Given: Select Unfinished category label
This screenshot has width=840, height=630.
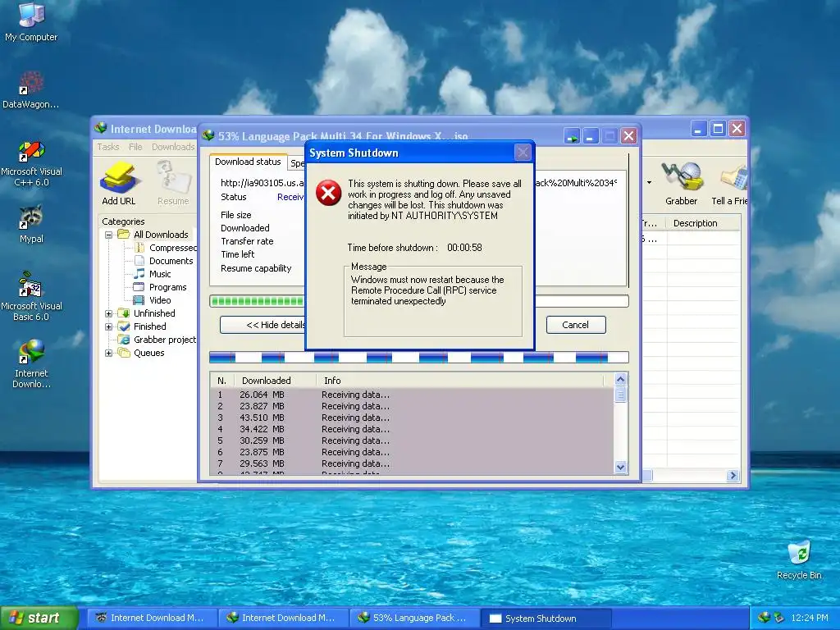Looking at the screenshot, I should 154,313.
